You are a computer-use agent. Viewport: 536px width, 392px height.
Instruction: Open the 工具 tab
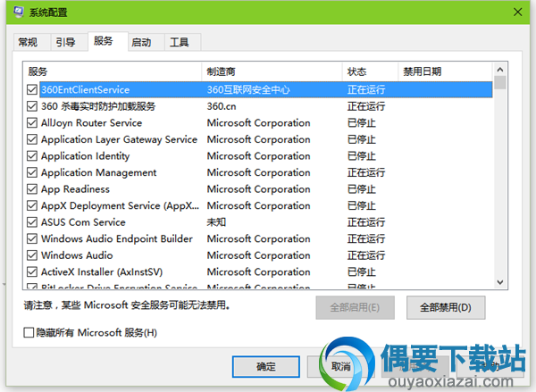pyautogui.click(x=182, y=42)
